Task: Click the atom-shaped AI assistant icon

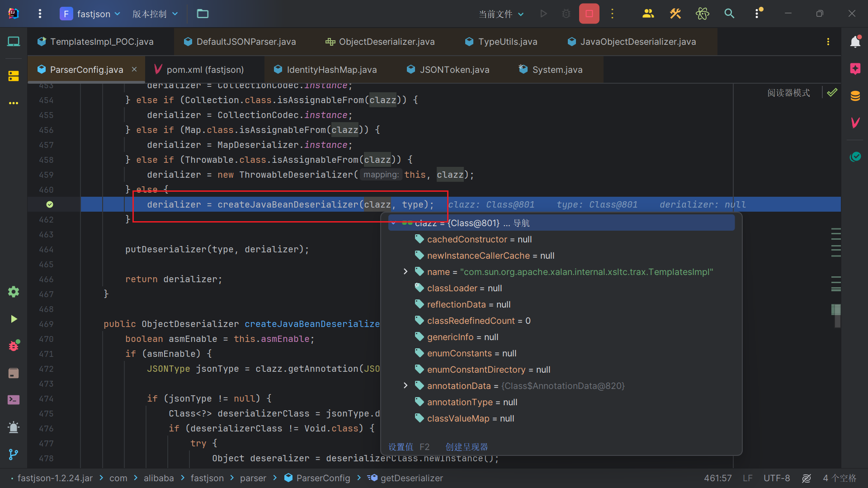Action: (703, 14)
